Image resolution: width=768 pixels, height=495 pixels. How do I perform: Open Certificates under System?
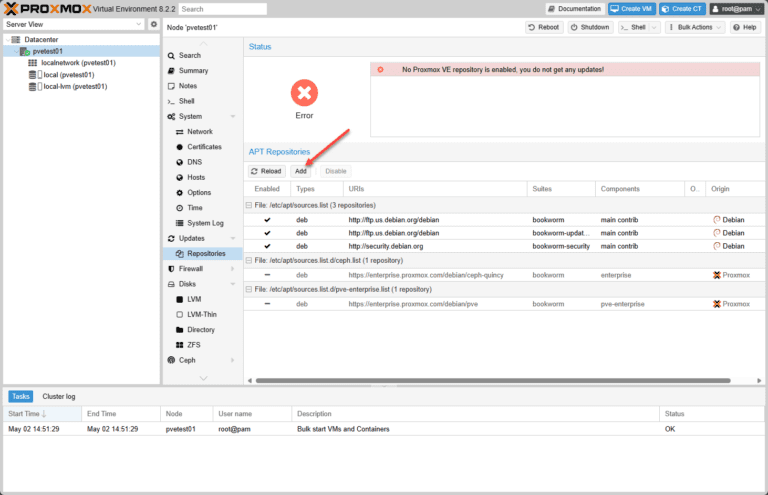tap(204, 147)
